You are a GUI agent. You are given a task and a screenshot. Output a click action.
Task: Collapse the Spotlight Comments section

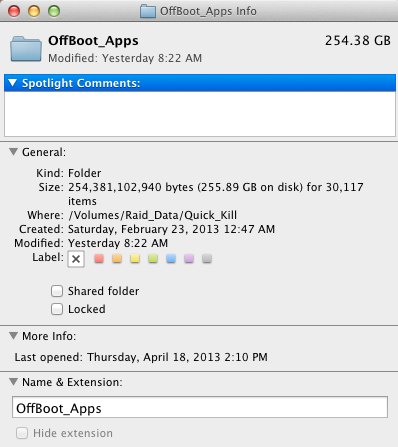[x=13, y=82]
